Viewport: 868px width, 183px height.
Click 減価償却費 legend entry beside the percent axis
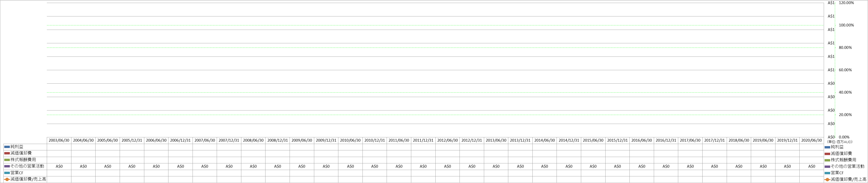pos(838,153)
